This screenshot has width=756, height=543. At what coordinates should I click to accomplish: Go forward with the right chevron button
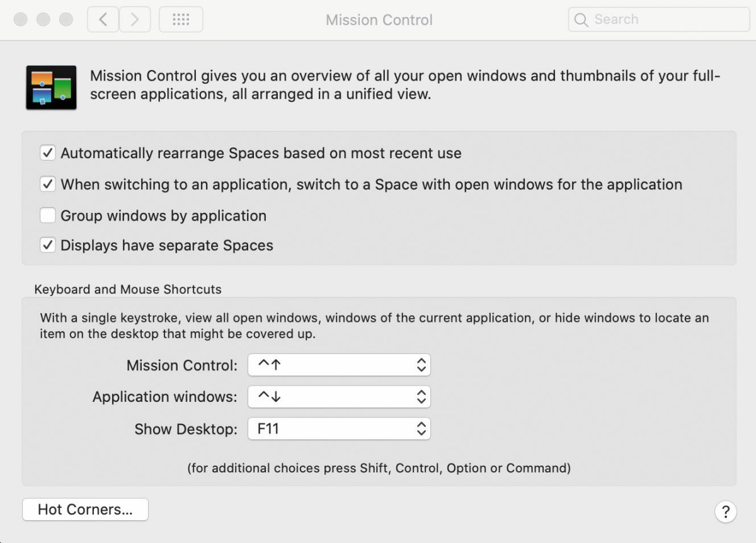134,20
